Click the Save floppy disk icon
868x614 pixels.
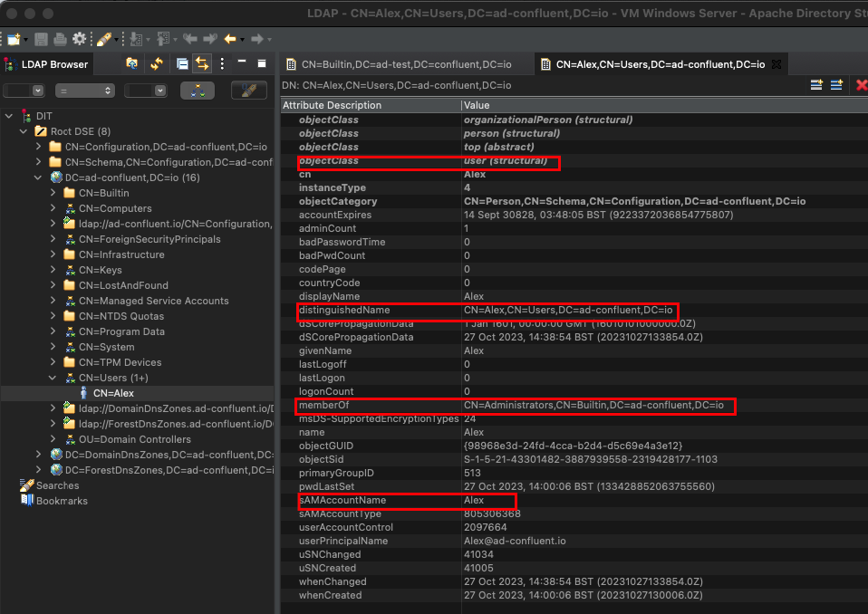tap(41, 39)
